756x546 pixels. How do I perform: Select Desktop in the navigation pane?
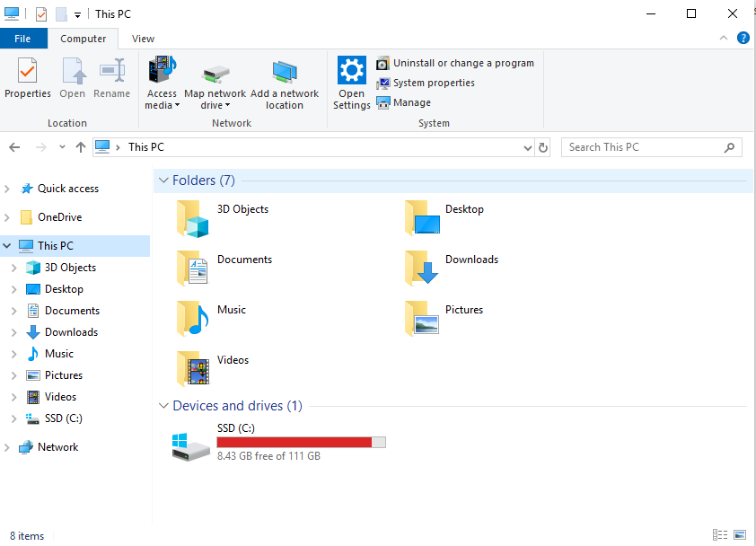pos(64,289)
